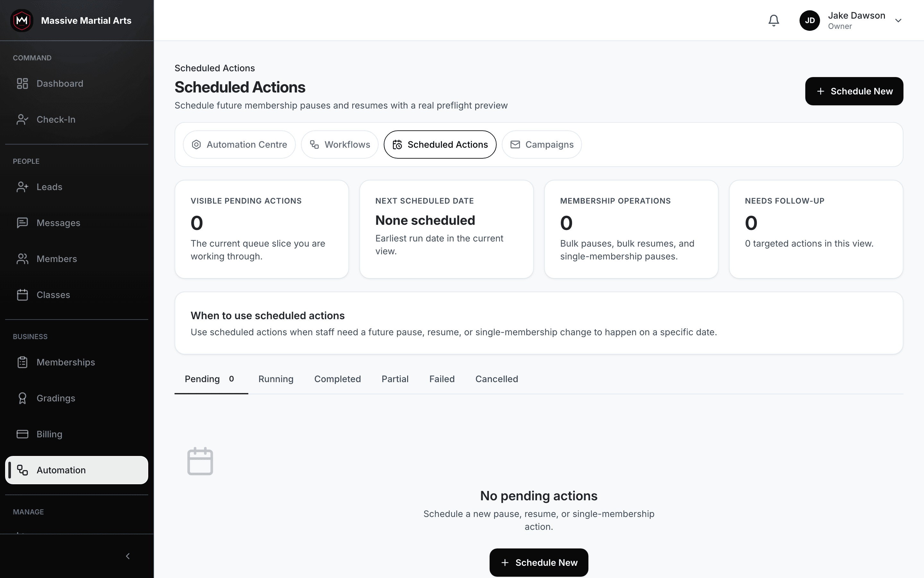This screenshot has width=924, height=578.
Task: Click the Pending tab count badge 0
Action: pyautogui.click(x=231, y=379)
